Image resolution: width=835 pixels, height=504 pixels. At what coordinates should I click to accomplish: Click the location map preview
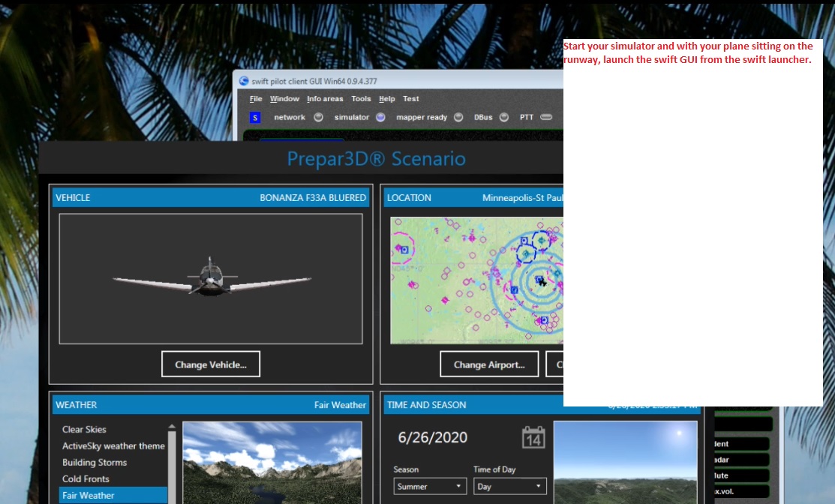(x=476, y=280)
